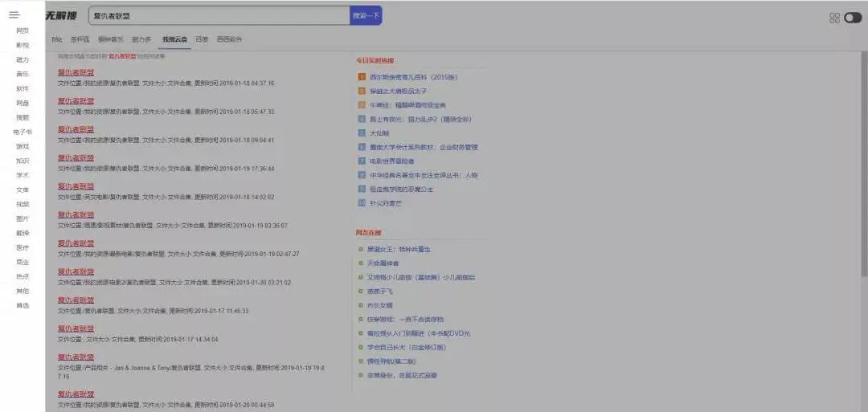Open result with Jan & Joanna & Tony path
Viewport: 868px width, 412px height.
click(x=76, y=357)
